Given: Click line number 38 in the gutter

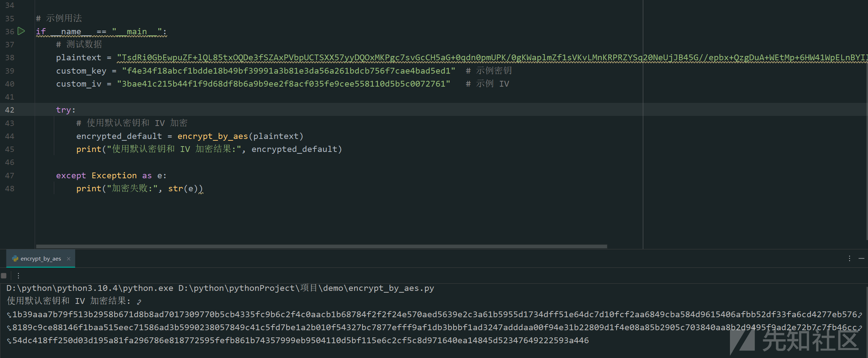Looking at the screenshot, I should pyautogui.click(x=10, y=58).
